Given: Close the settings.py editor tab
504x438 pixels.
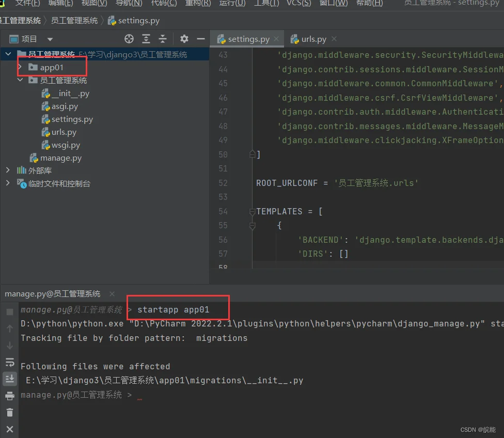Looking at the screenshot, I should (276, 39).
